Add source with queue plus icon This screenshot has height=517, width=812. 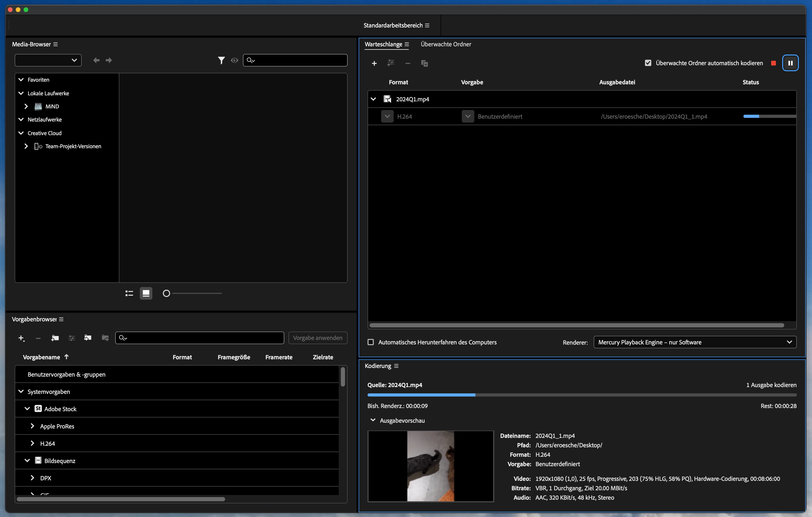(374, 63)
